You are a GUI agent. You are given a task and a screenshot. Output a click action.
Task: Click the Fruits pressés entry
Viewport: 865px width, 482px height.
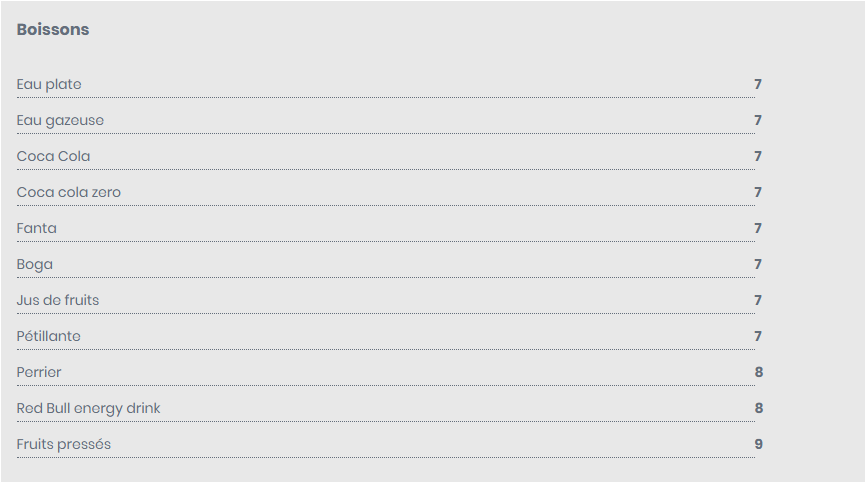click(x=63, y=444)
